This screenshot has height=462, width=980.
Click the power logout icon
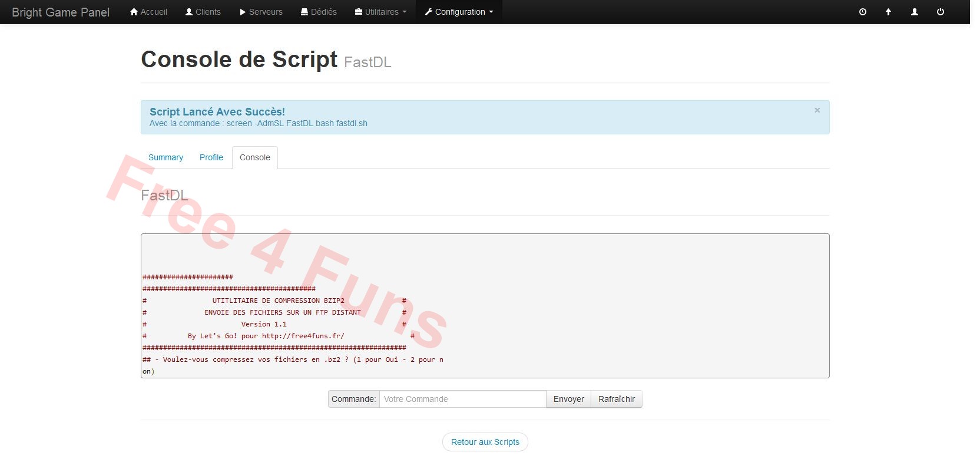point(940,12)
